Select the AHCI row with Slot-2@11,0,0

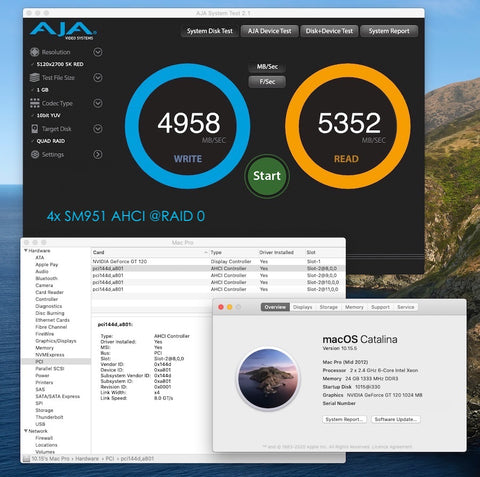[218, 289]
